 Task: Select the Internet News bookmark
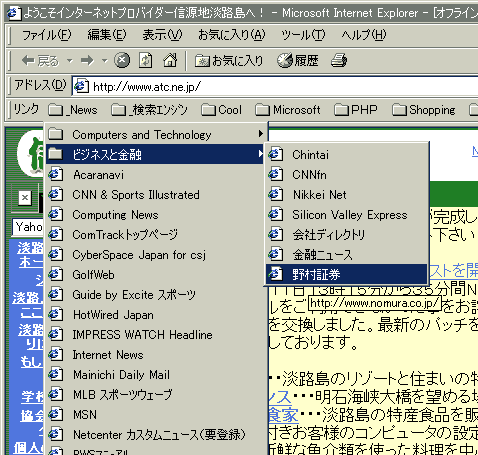(x=156, y=355)
